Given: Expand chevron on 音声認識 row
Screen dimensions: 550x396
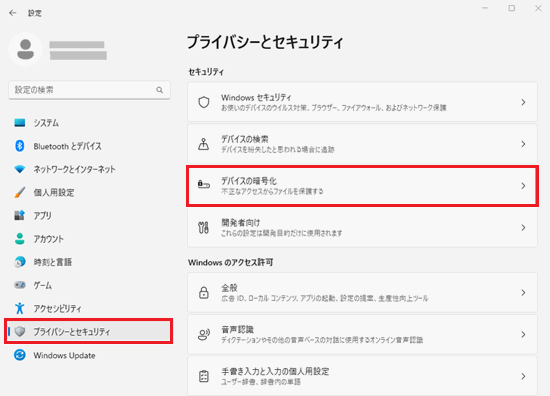Looking at the screenshot, I should (x=523, y=334).
